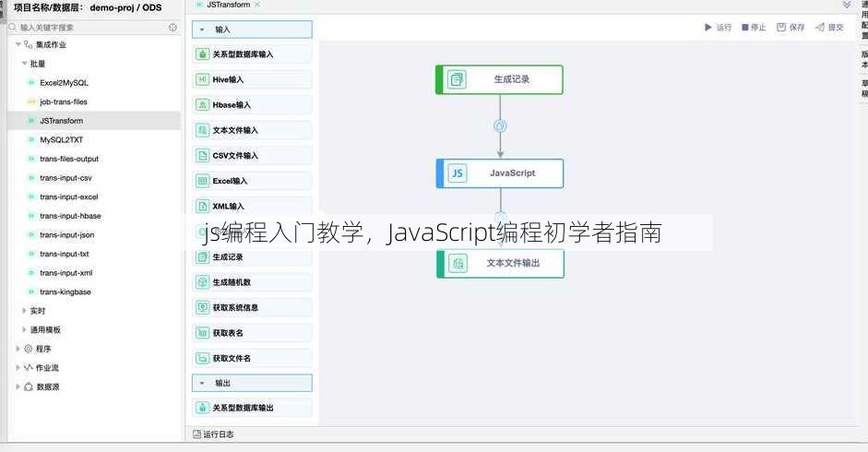Collapse the 输入 component group
The image size is (868, 452).
[x=202, y=30]
